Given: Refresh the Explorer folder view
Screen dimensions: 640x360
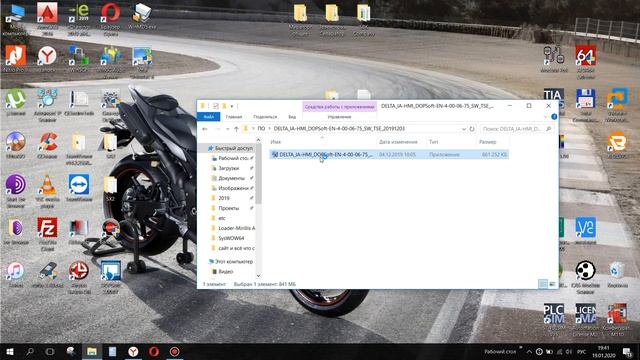Looking at the screenshot, I should (x=472, y=129).
